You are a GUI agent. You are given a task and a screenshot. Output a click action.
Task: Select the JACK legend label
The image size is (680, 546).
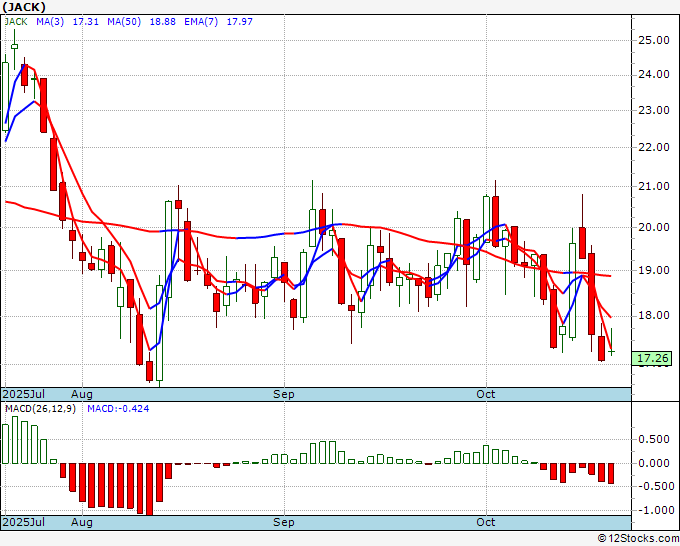point(16,22)
